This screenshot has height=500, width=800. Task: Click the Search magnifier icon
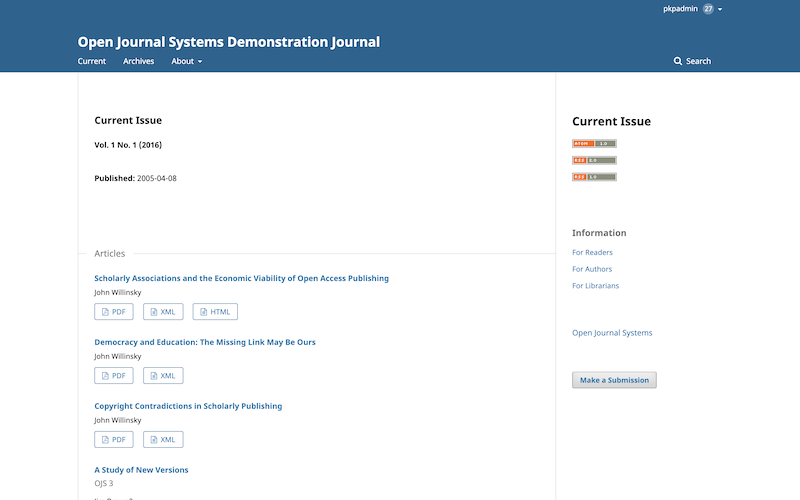[x=678, y=61]
